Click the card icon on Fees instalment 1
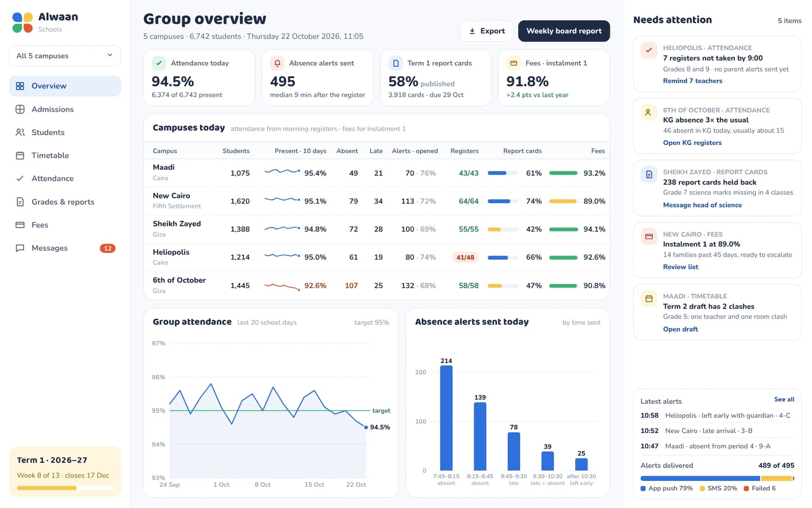The height and width of the screenshot is (508, 812). coord(513,63)
